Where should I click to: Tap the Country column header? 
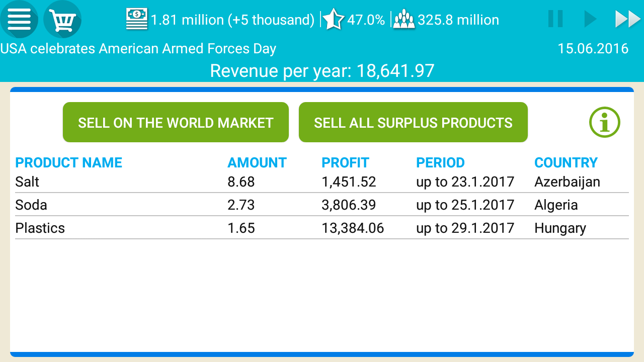[x=566, y=162]
